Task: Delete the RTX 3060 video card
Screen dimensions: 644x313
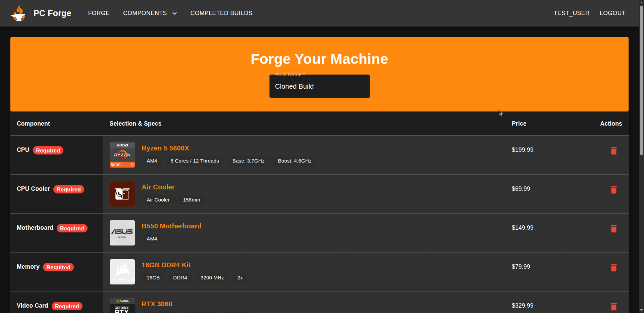Action: coord(613,306)
